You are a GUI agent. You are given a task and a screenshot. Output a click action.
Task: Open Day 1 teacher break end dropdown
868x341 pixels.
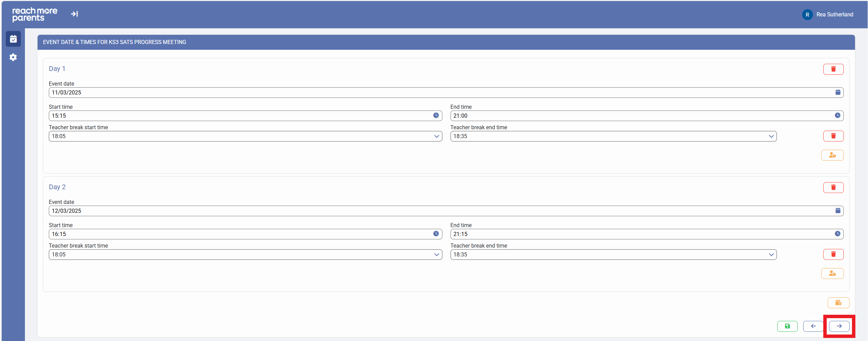(613, 136)
